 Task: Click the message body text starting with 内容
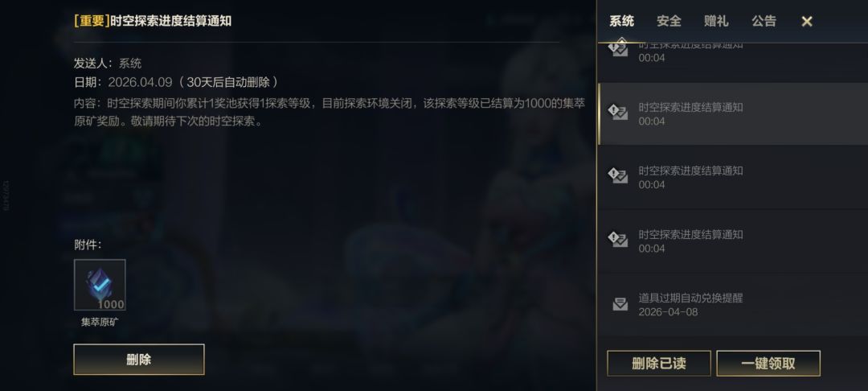pyautogui.click(x=330, y=112)
